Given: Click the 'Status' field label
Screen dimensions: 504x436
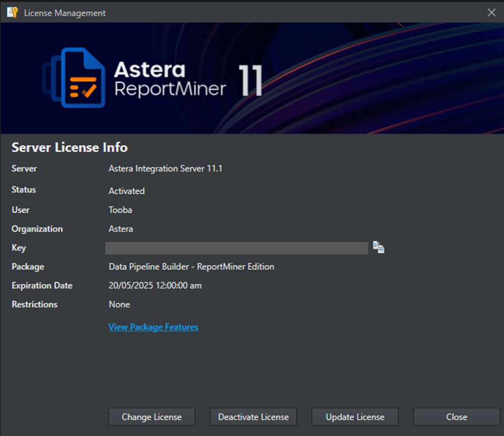Looking at the screenshot, I should pyautogui.click(x=24, y=190).
